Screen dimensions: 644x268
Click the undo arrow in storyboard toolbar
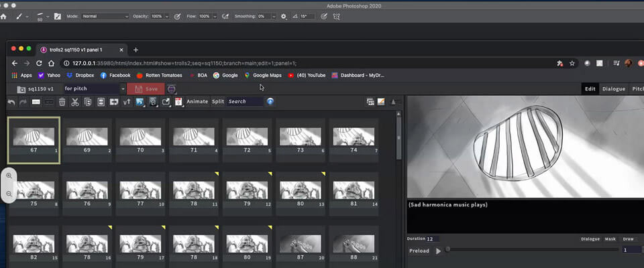11,102
